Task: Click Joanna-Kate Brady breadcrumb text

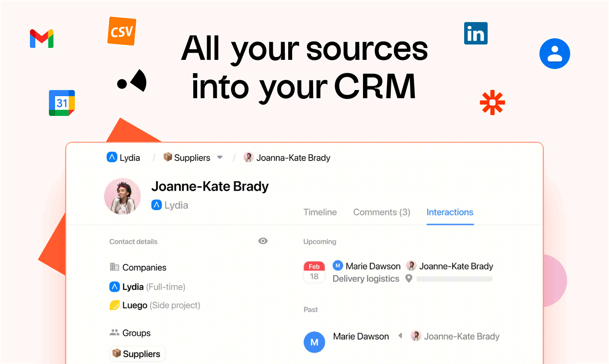Action: [x=293, y=158]
